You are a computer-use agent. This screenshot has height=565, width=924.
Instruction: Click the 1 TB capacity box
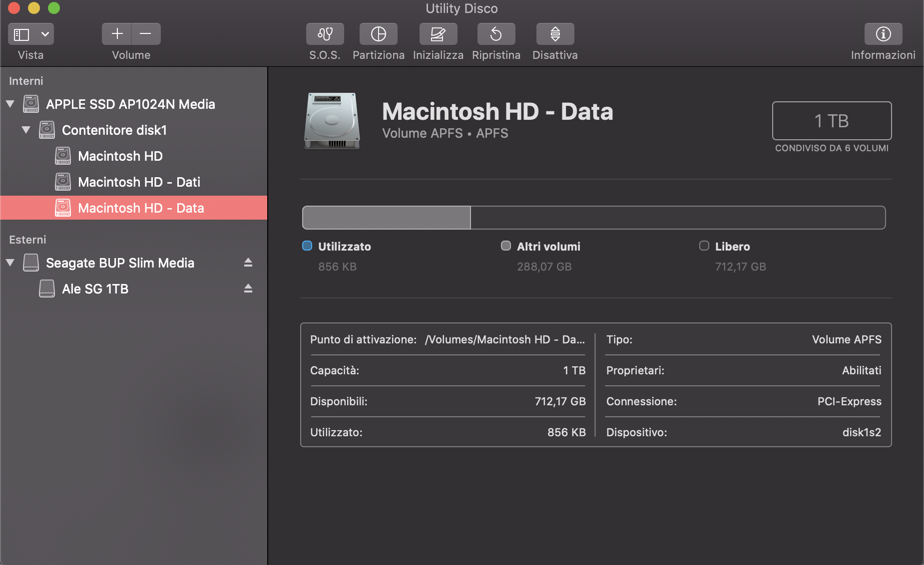831,121
